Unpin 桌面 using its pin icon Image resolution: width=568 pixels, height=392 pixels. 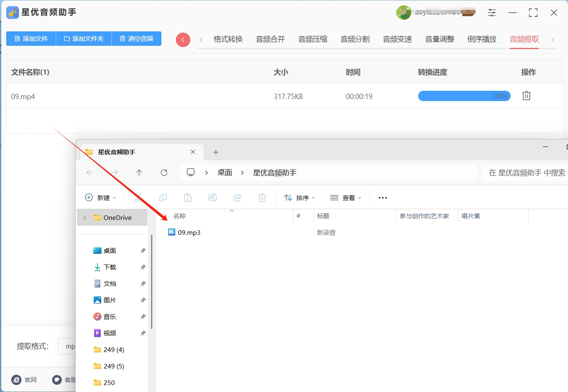143,250
